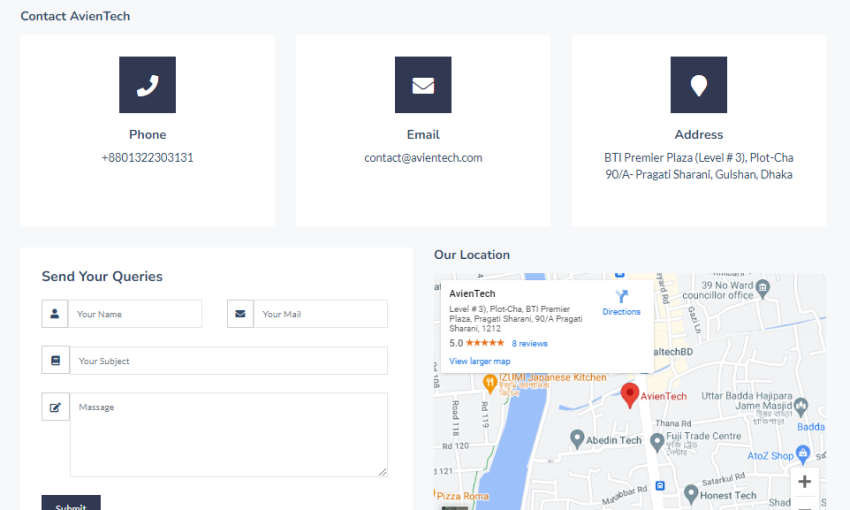The image size is (850, 510).
Task: Click the phone handset icon
Action: [x=147, y=85]
